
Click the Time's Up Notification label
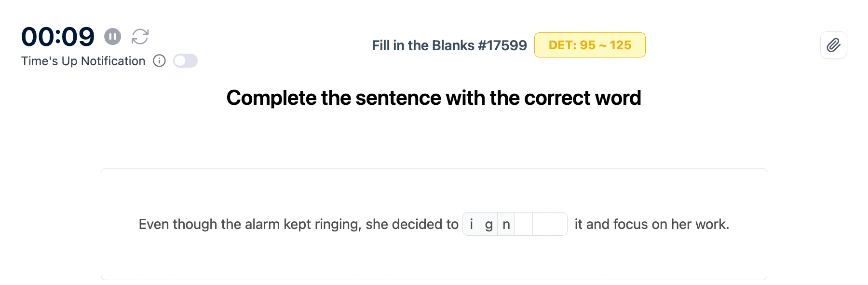pyautogui.click(x=83, y=61)
